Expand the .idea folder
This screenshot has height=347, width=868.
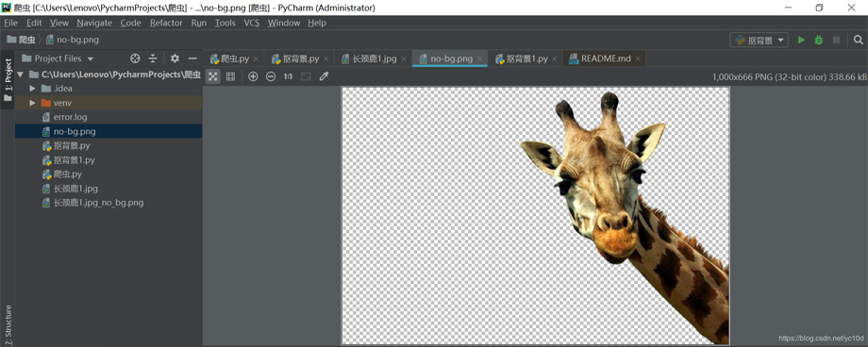[x=33, y=89]
